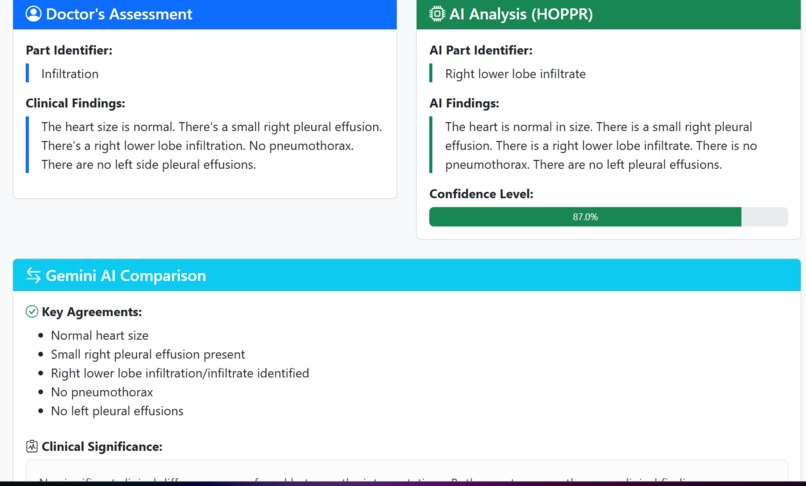Select the Gemini AI Comparison header

click(407, 275)
